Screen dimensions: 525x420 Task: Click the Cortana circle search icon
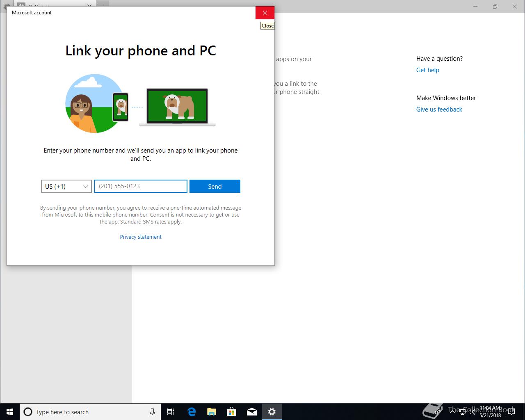click(x=28, y=412)
